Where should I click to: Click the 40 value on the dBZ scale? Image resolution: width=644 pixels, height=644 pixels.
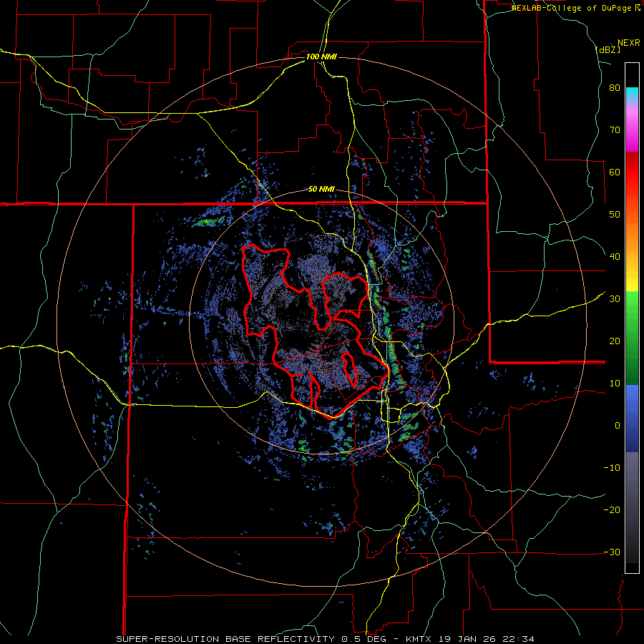click(615, 257)
